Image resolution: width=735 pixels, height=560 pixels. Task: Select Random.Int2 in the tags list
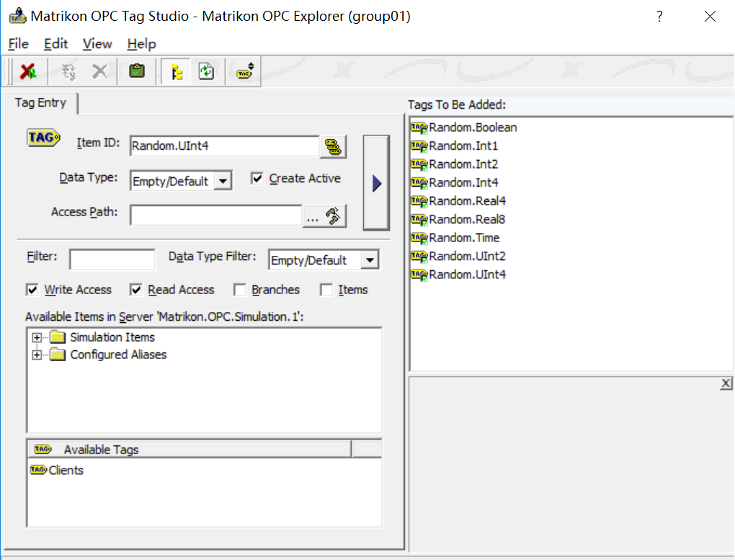(x=463, y=164)
